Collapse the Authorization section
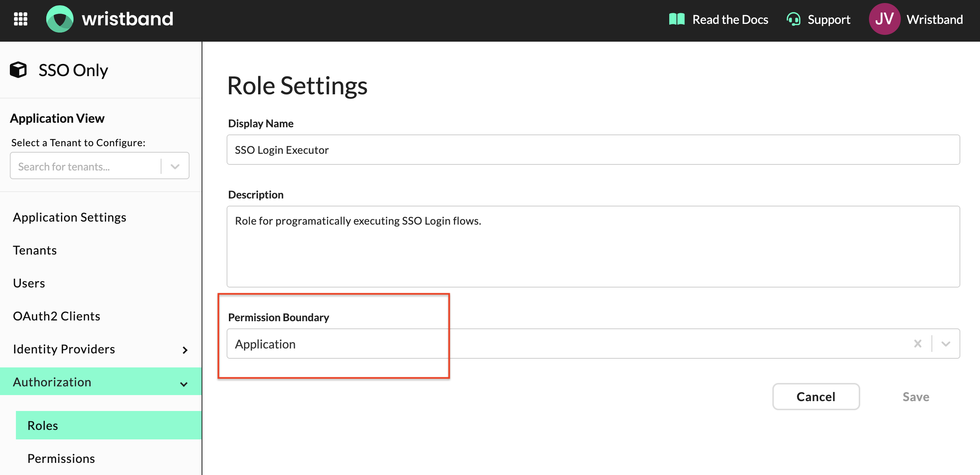Image resolution: width=980 pixels, height=475 pixels. pos(184,384)
